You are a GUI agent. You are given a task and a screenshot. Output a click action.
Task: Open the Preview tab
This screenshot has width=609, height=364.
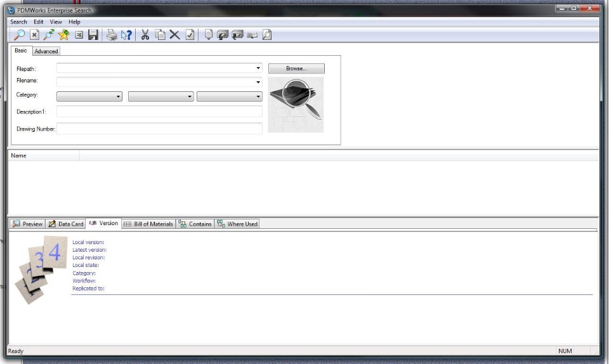[x=27, y=224]
